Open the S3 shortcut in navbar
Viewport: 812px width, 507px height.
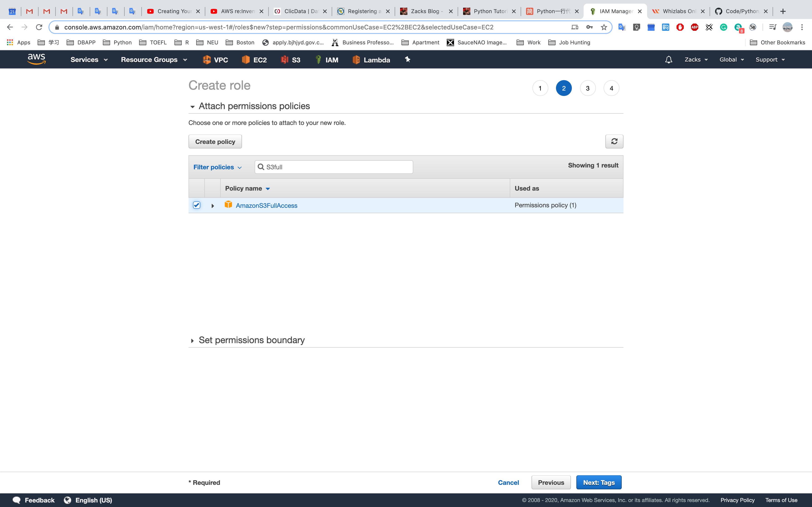291,60
